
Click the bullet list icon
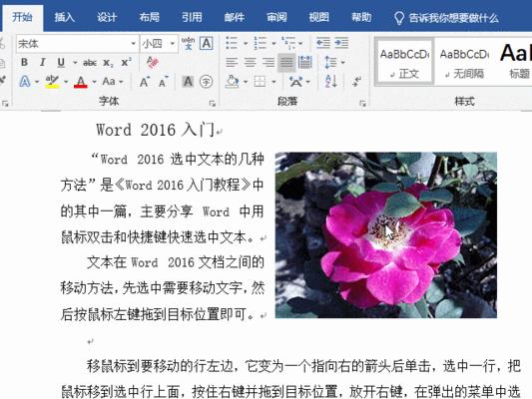(x=232, y=43)
